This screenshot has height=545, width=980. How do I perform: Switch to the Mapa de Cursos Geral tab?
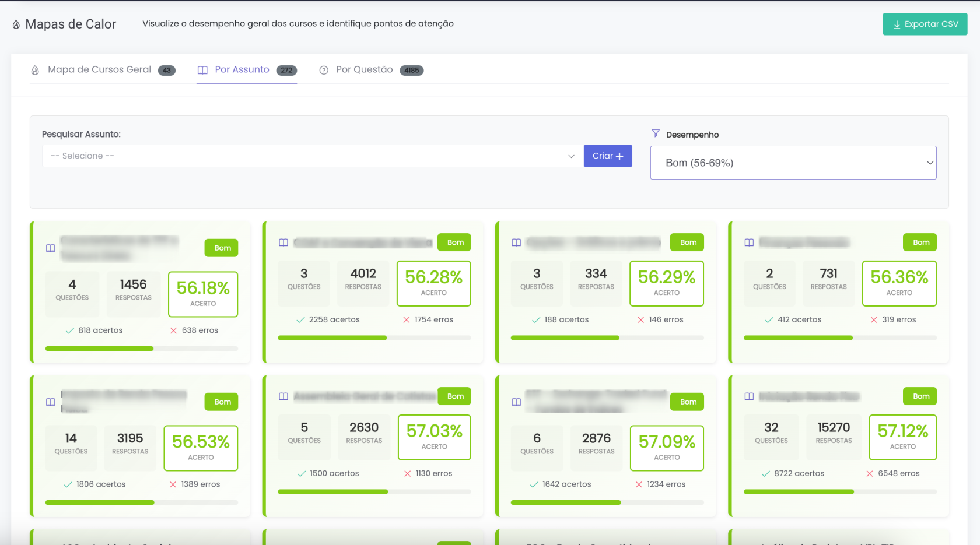tap(99, 70)
